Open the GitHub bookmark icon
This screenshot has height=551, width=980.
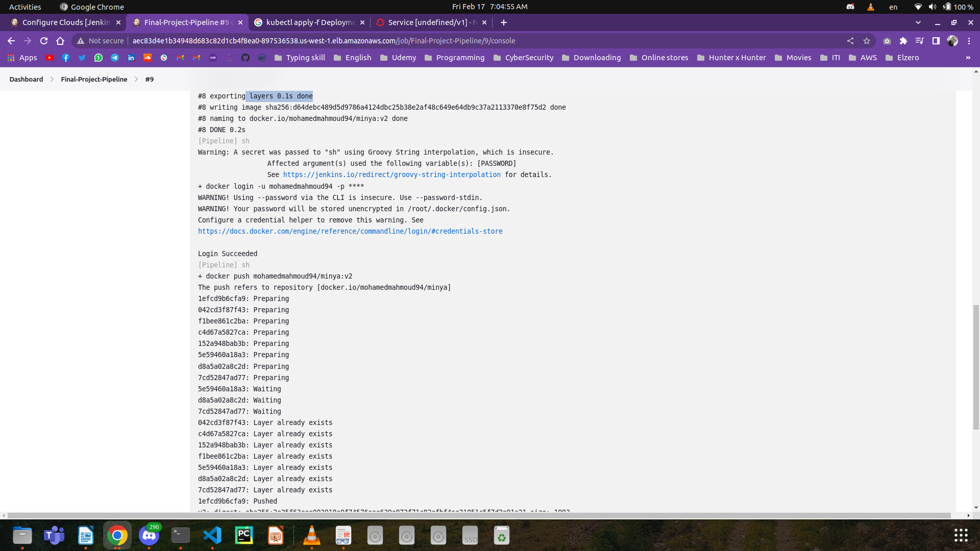coord(246,58)
